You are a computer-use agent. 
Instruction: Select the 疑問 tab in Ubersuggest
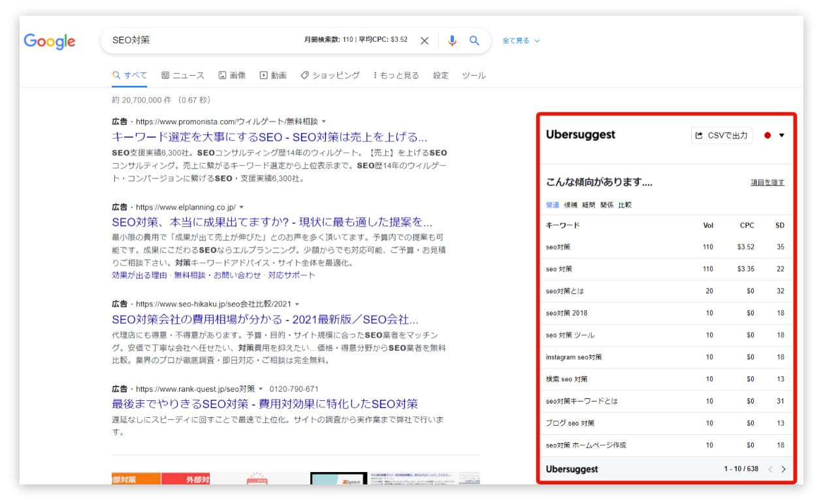coord(589,205)
